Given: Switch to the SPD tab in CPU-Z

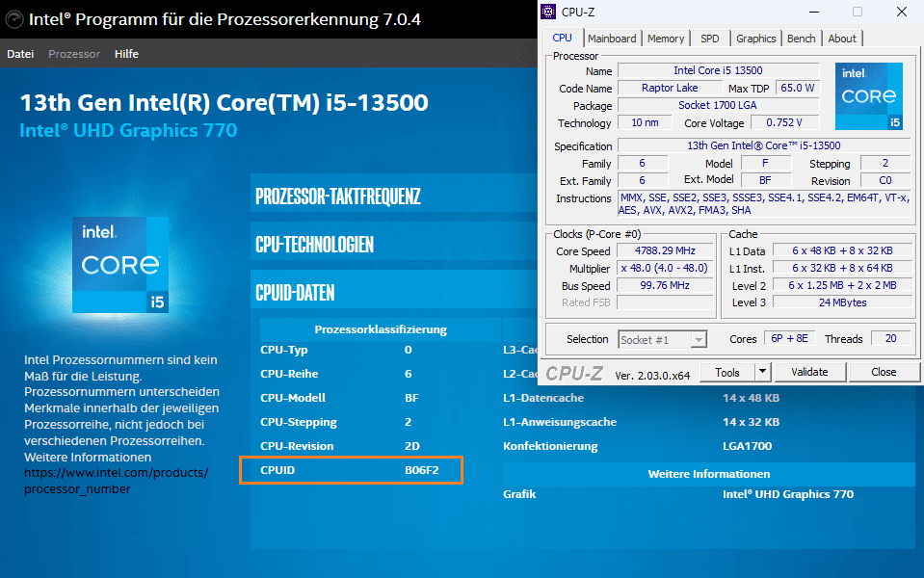Looking at the screenshot, I should point(709,39).
